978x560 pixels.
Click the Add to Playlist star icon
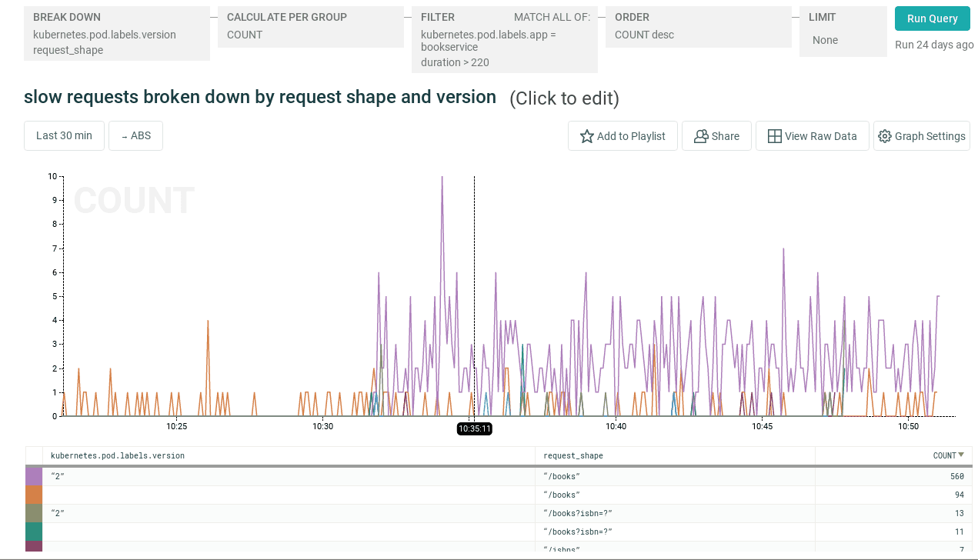586,135
